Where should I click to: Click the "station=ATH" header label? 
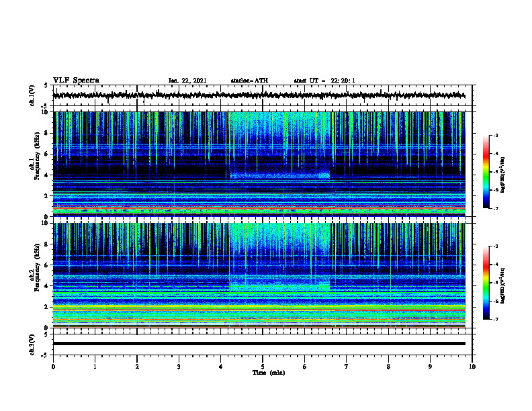point(249,81)
